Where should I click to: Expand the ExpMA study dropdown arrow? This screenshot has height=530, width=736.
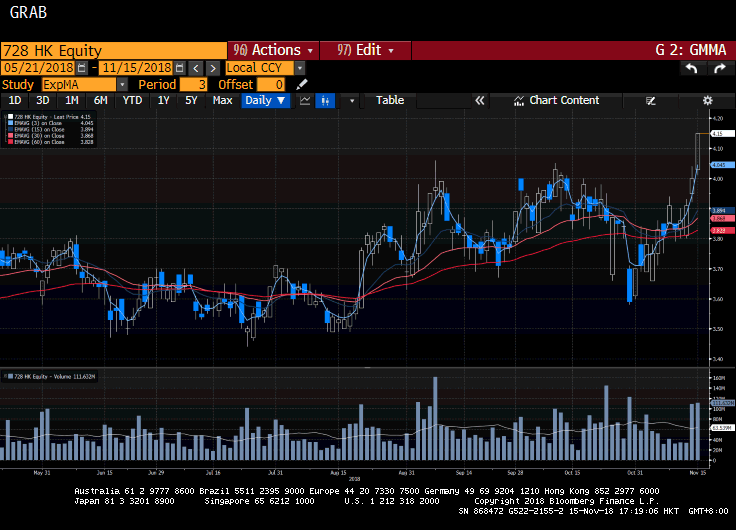tap(122, 84)
